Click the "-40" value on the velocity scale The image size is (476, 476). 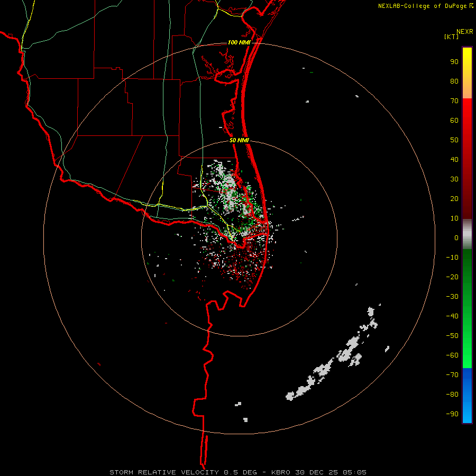[x=452, y=316]
